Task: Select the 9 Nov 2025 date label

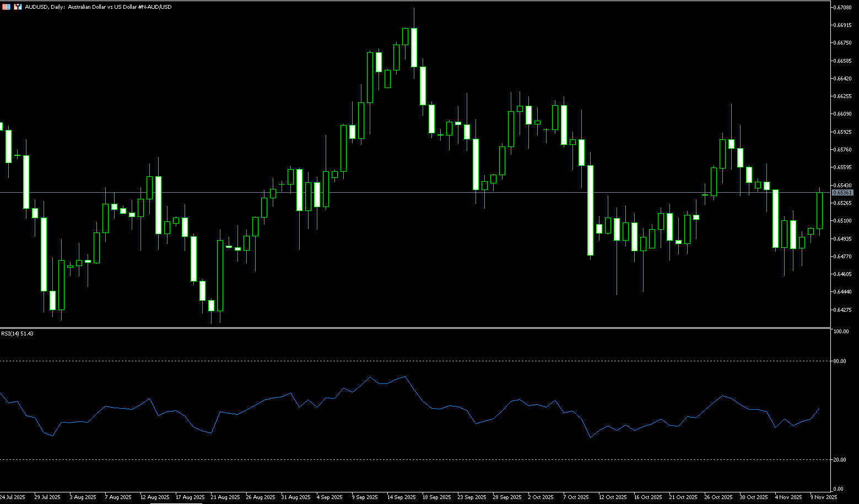Action: [x=823, y=497]
